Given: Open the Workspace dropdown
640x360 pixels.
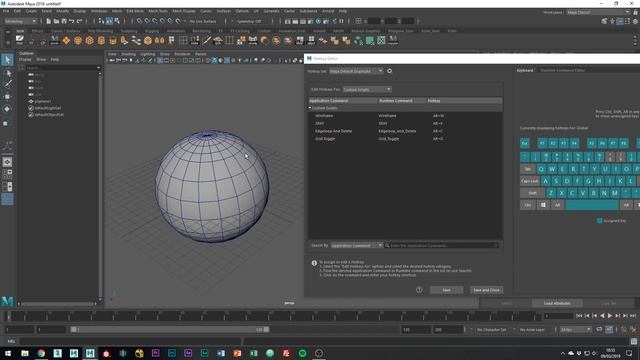Looking at the screenshot, I should pyautogui.click(x=598, y=12).
